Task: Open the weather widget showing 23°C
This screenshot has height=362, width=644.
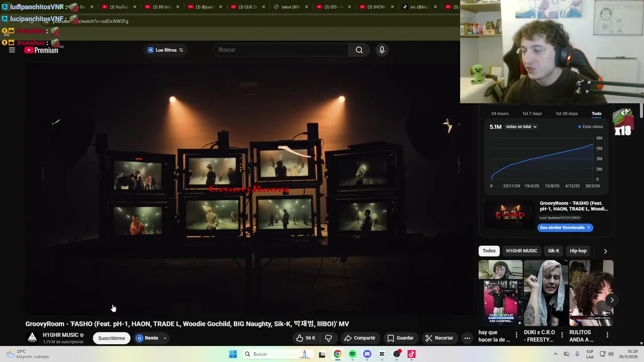Action: (28, 354)
